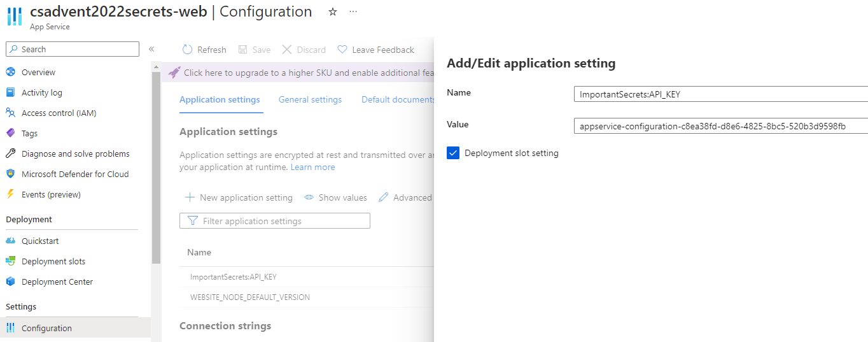Open Microsoft Defender for Cloud shield icon

point(10,174)
